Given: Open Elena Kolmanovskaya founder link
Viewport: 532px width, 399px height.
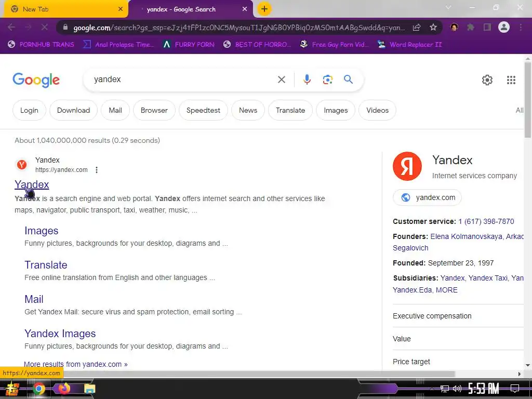Looking at the screenshot, I should 466,236.
